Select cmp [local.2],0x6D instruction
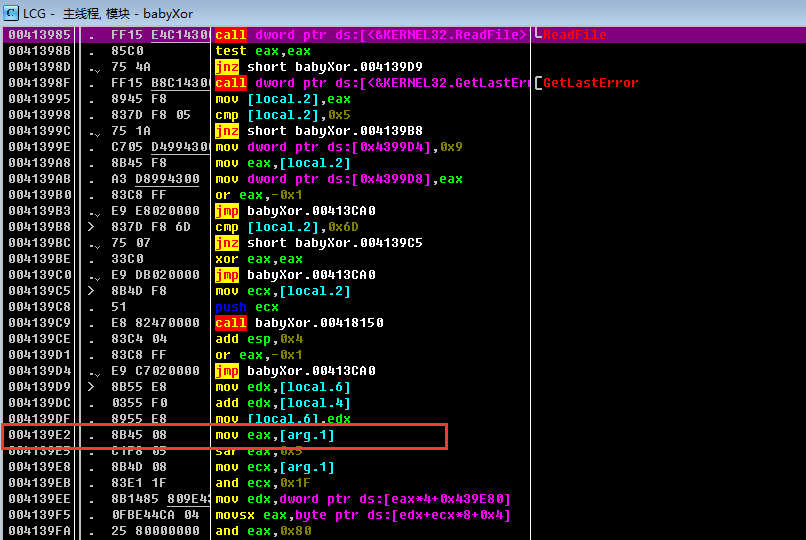The width and height of the screenshot is (806, 540). point(287,227)
